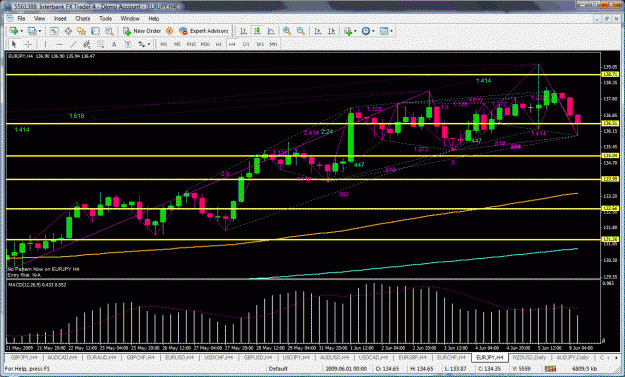Switch to the GBPJPY,H4 chart tab
The image size is (625, 377).
[24, 357]
